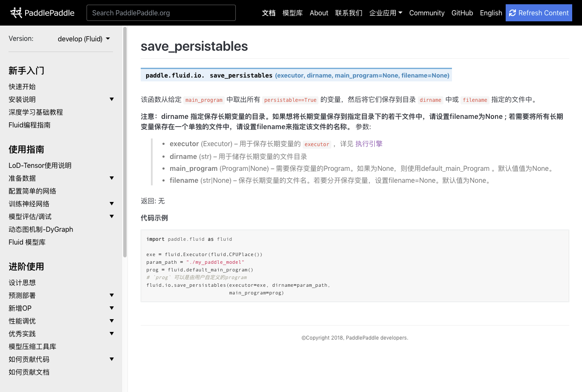582x392 pixels.
Task: Click the 安装说明 sidebar entry
Action: tap(22, 99)
